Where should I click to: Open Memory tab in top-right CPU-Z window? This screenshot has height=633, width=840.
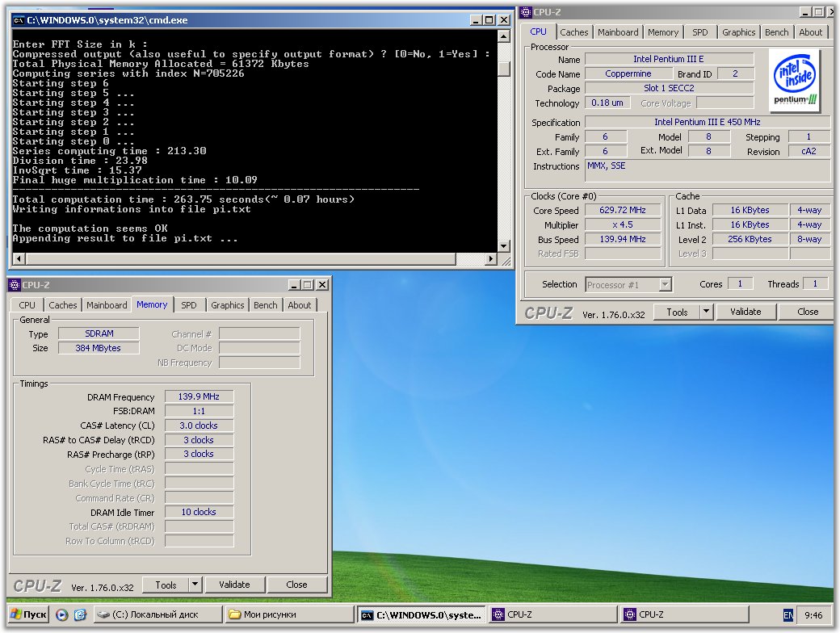662,32
